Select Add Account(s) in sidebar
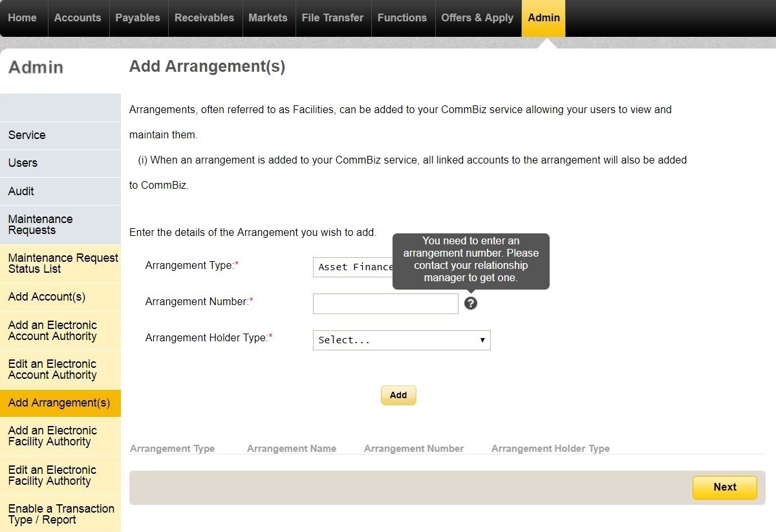This screenshot has height=532, width=776. [x=60, y=297]
